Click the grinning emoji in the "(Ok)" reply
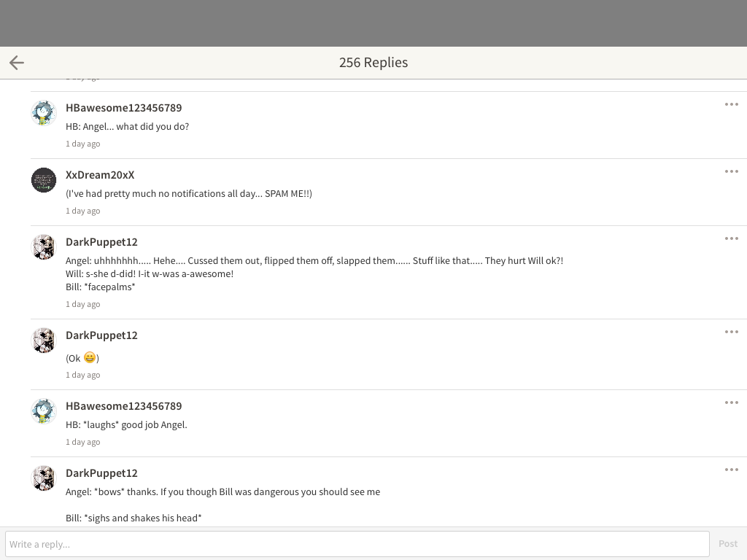Image resolution: width=747 pixels, height=560 pixels. coord(90,357)
